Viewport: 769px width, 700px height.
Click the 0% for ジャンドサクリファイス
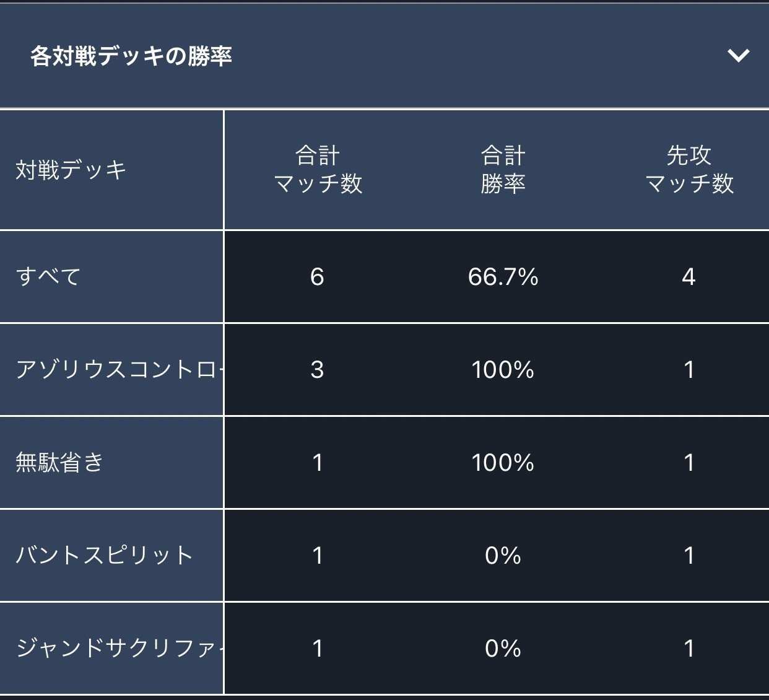[x=503, y=649]
